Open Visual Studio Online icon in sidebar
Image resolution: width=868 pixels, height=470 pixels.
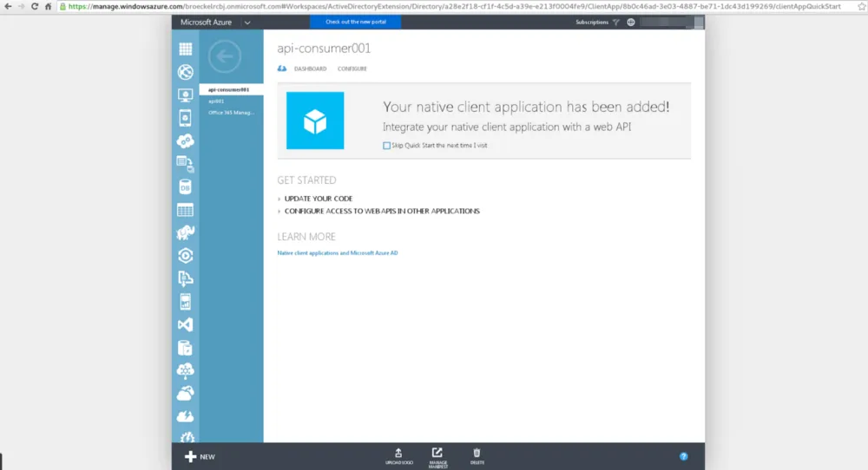tap(186, 324)
